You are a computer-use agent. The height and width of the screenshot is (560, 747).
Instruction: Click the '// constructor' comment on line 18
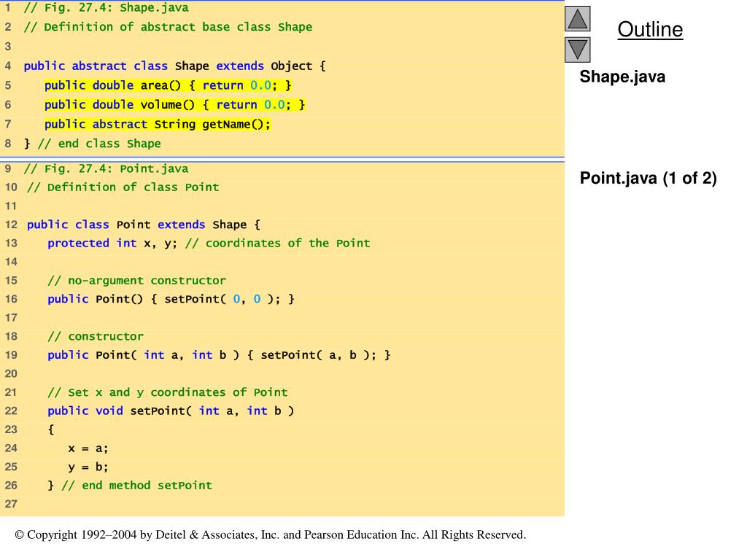pyautogui.click(x=96, y=336)
